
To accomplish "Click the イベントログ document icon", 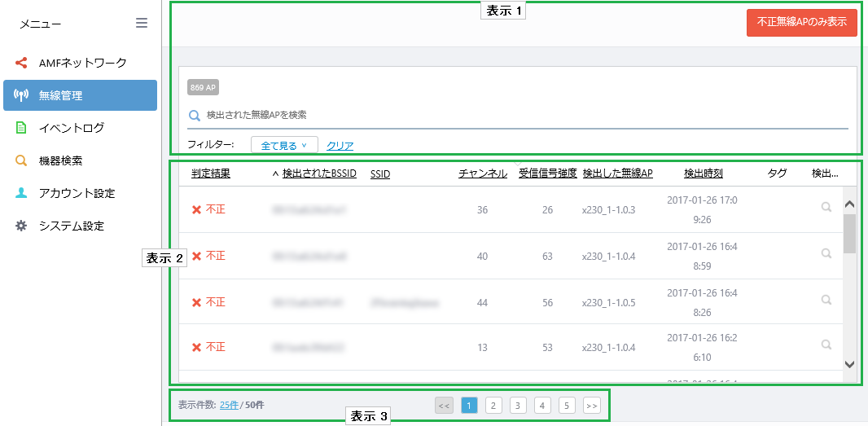I will tap(21, 128).
